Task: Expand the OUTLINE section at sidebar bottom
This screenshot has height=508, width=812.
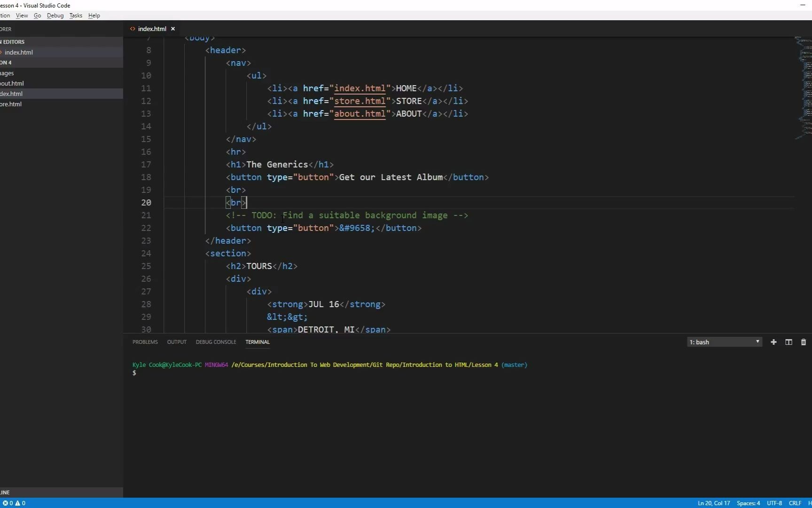Action: [x=62, y=492]
